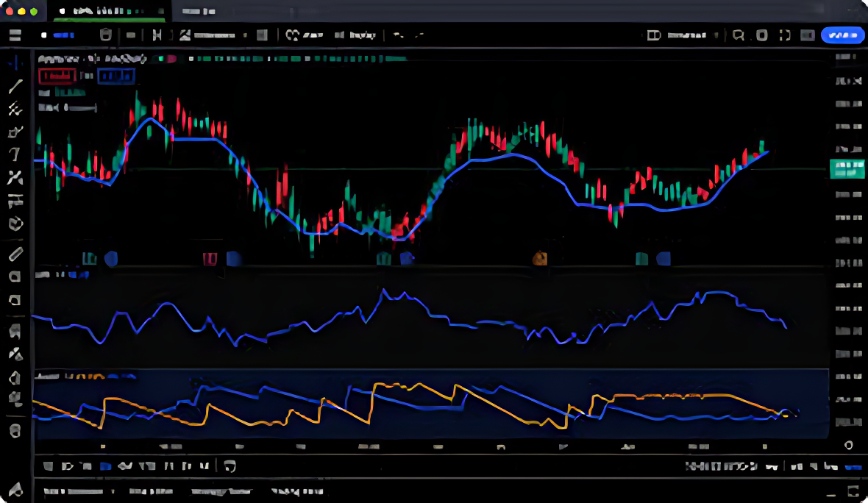This screenshot has width=868, height=503.
Task: Toggle fullscreen mode icon
Action: tap(784, 35)
